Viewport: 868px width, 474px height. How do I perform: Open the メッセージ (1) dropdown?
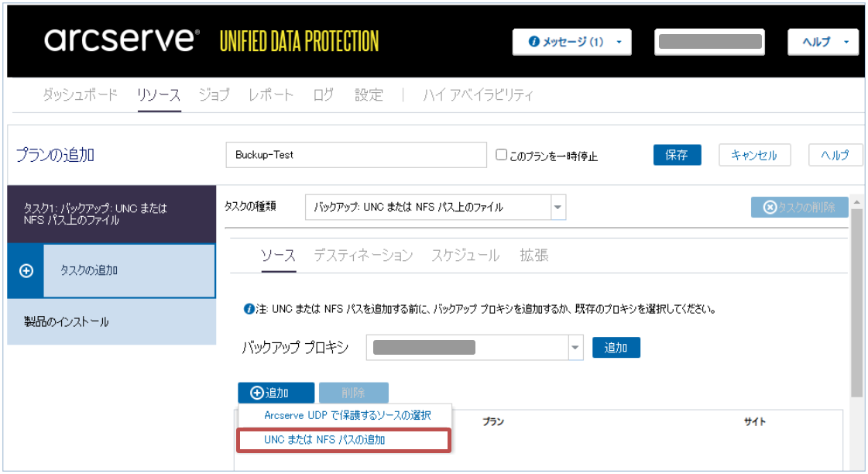(572, 42)
